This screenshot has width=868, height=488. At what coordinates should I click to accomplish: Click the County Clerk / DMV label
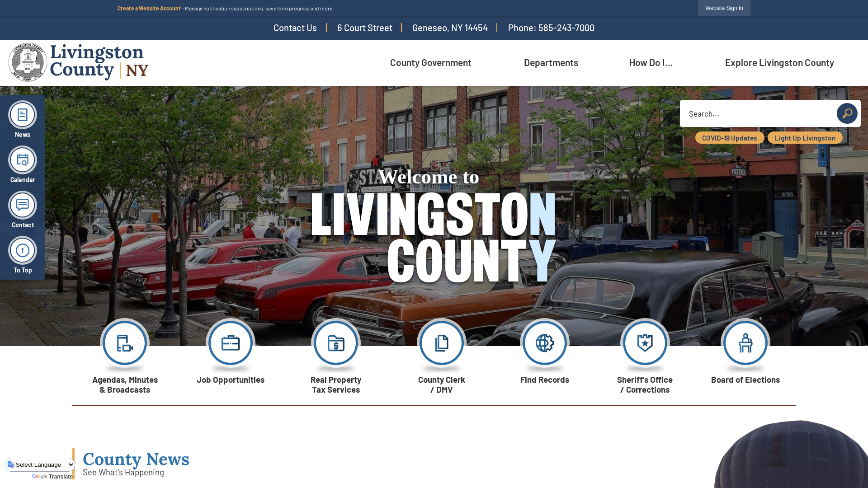442,385
